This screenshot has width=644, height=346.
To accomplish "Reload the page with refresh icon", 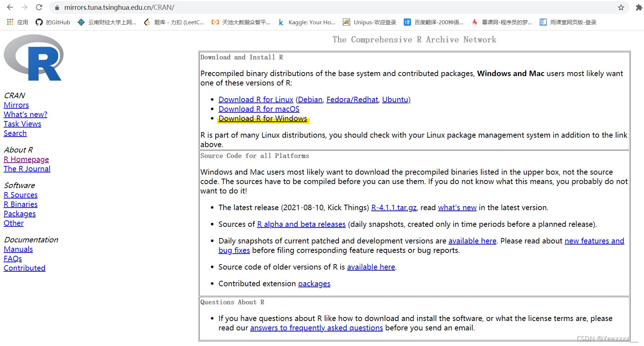I will coord(39,7).
